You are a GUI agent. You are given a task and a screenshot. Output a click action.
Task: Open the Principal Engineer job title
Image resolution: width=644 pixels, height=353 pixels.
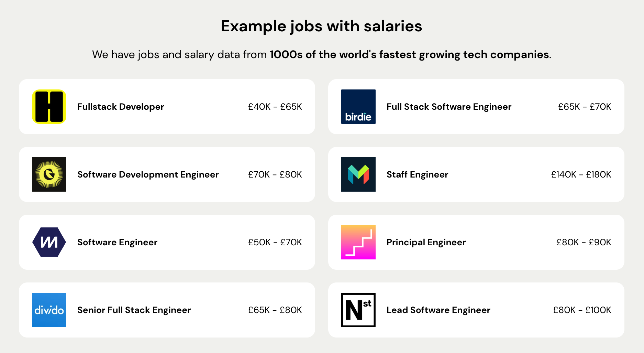click(x=426, y=242)
